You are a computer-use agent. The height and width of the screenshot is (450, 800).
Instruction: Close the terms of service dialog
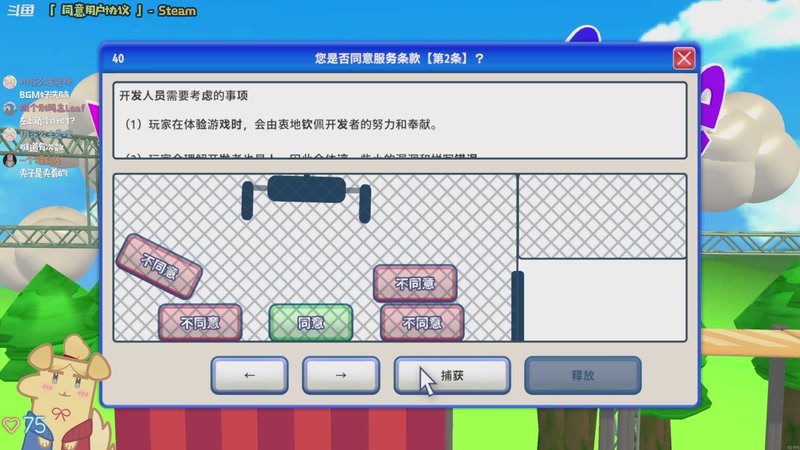pyautogui.click(x=684, y=58)
